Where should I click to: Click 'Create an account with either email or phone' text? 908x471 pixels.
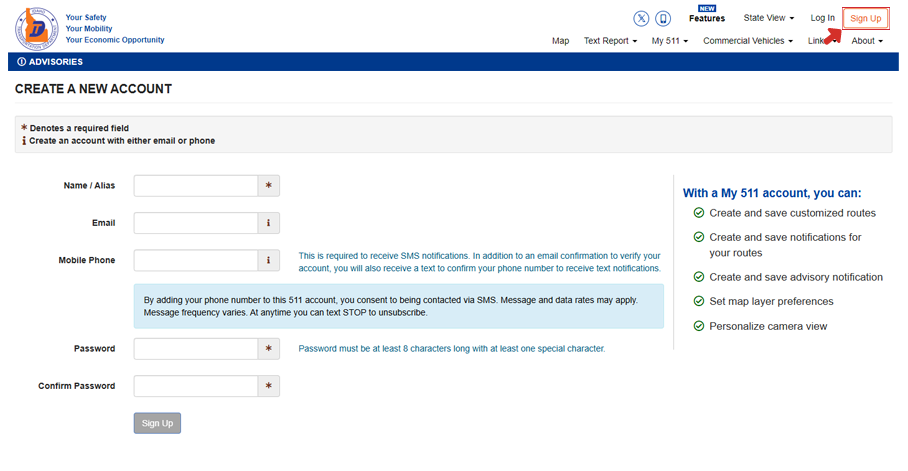click(x=122, y=141)
